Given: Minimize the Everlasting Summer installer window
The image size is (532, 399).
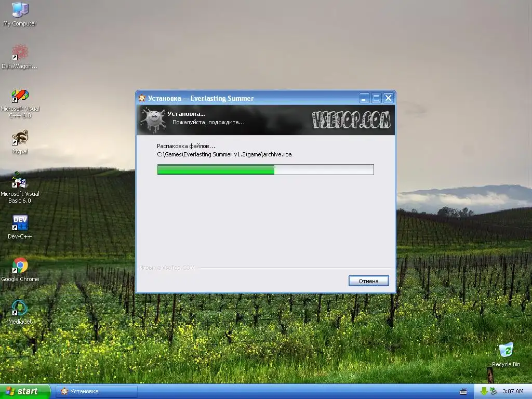Looking at the screenshot, I should [364, 98].
